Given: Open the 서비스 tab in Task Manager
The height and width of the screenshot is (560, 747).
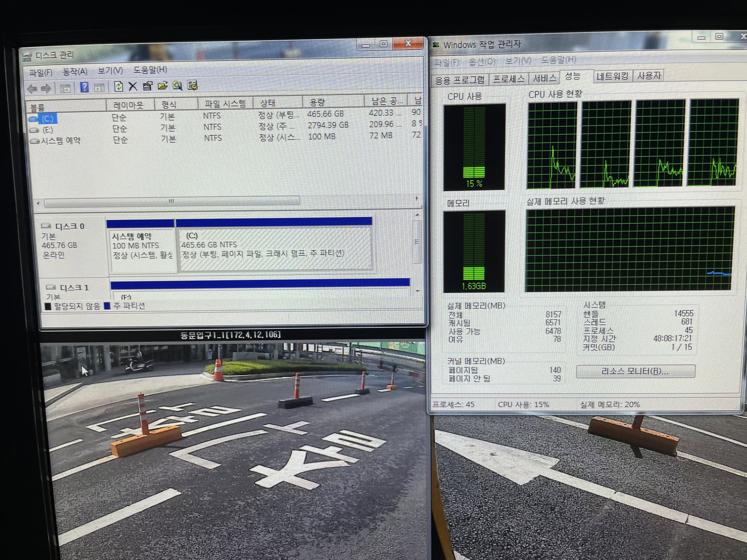Looking at the screenshot, I should pos(544,78).
